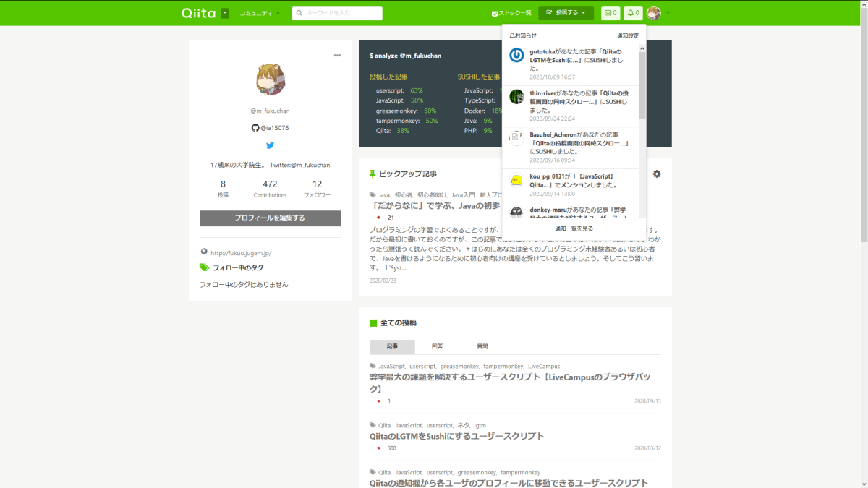Open the 投稿する dropdown button

click(566, 13)
